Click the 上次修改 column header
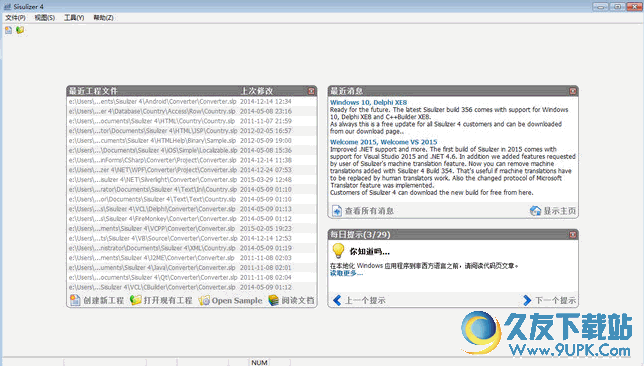The width and height of the screenshot is (644, 366). point(257,91)
